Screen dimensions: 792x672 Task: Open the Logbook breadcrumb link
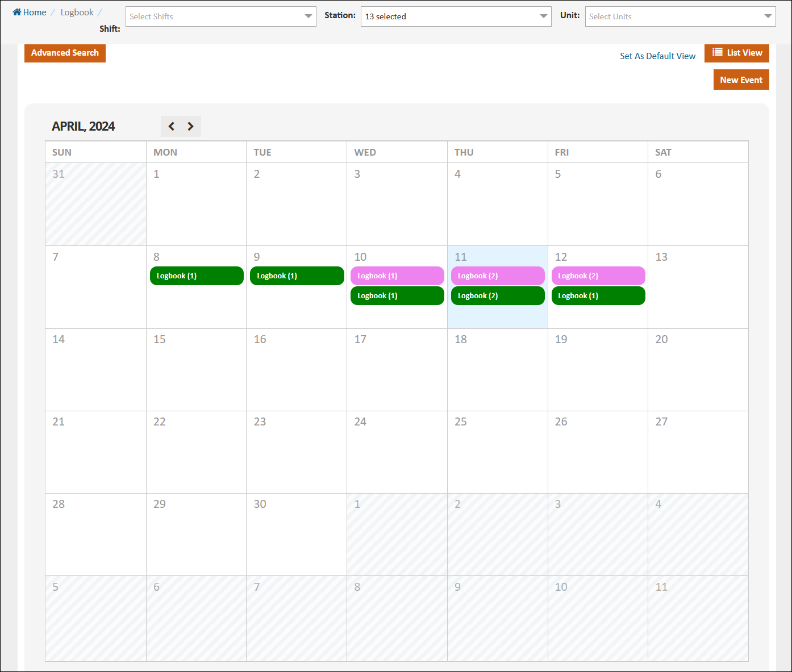point(77,12)
